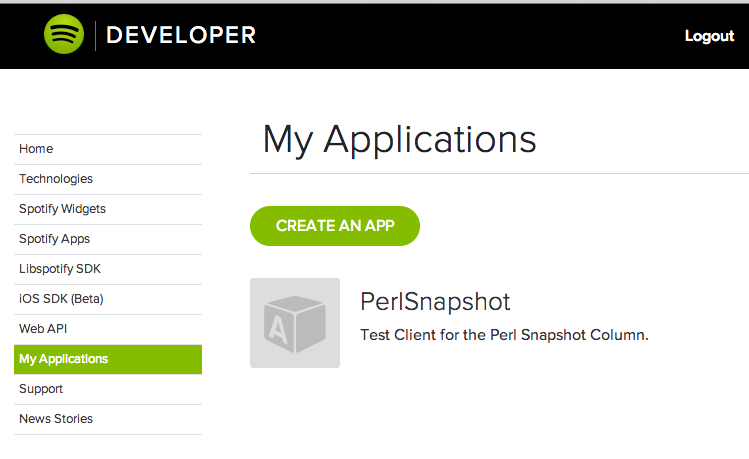Navigate to Libspotify SDK
Image resolution: width=749 pixels, height=459 pixels.
(108, 269)
